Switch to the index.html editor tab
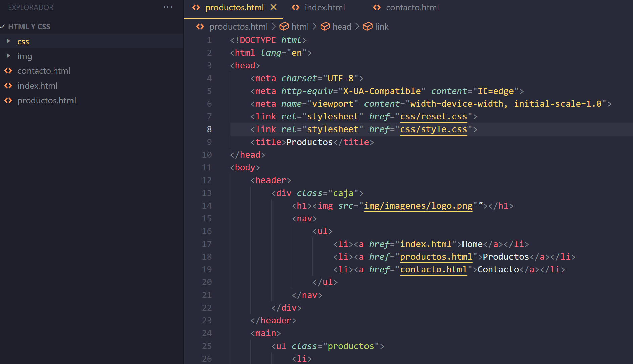Viewport: 633px width, 364px height. click(325, 7)
